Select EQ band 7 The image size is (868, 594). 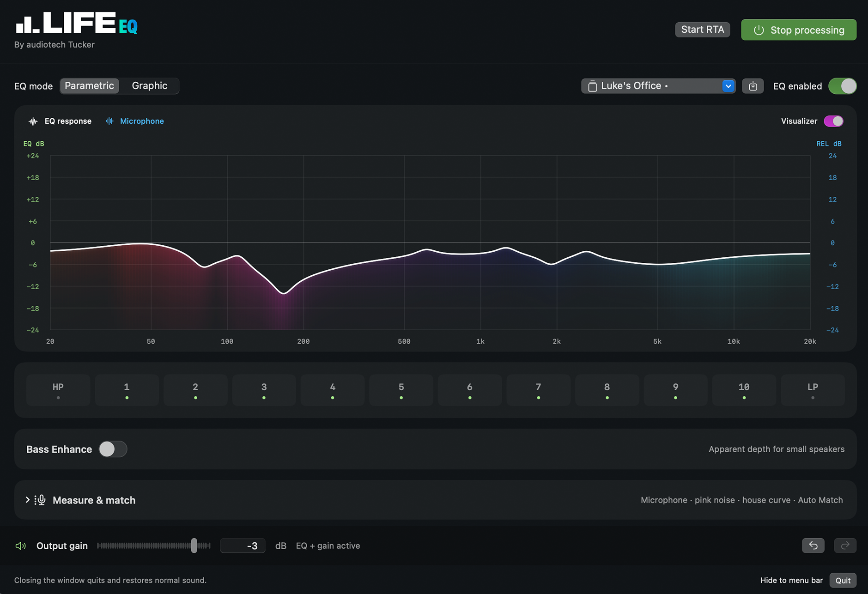click(538, 390)
